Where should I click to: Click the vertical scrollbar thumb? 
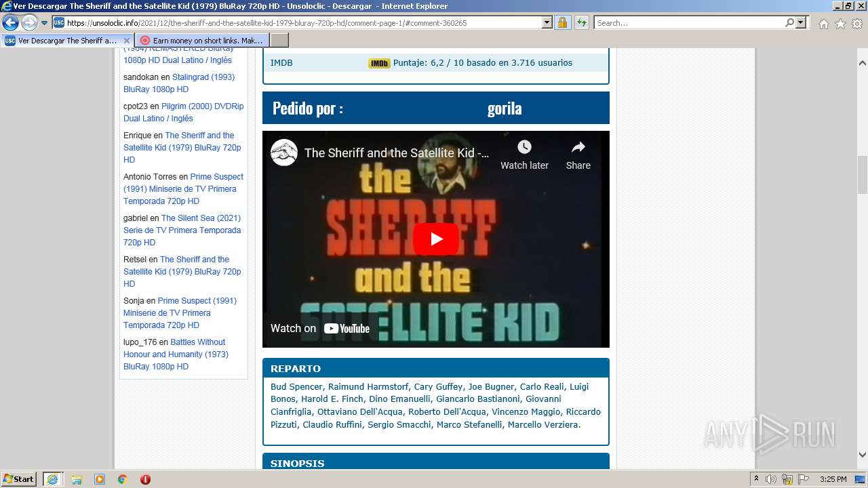tap(862, 175)
